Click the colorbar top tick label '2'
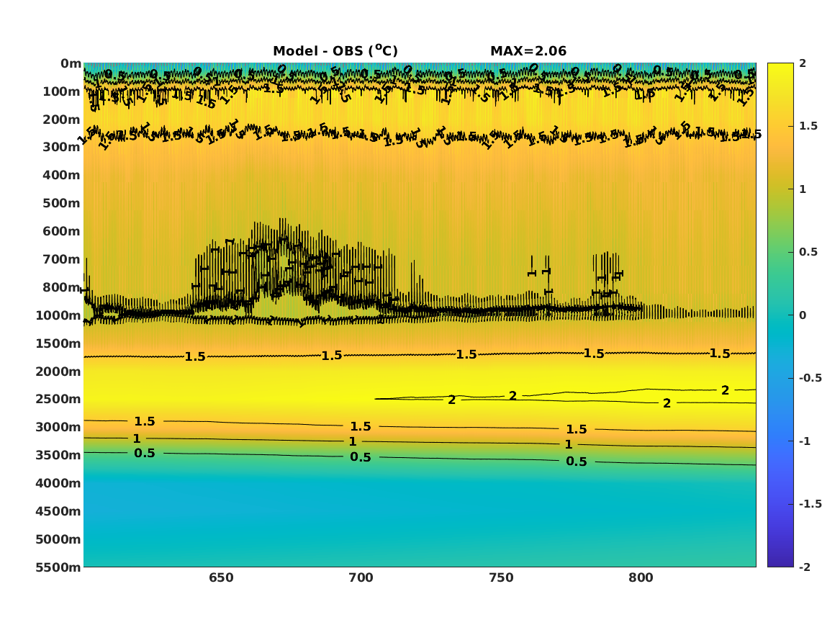 (803, 63)
